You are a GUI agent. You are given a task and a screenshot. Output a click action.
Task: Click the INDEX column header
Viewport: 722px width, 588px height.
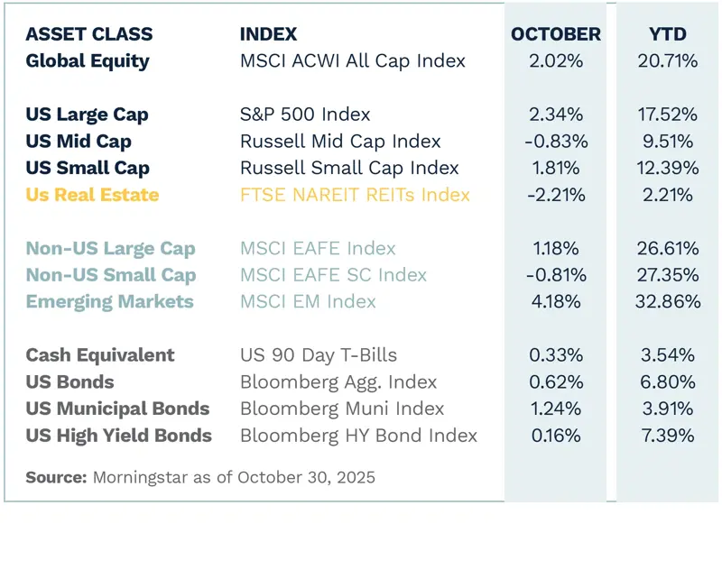[x=268, y=35]
